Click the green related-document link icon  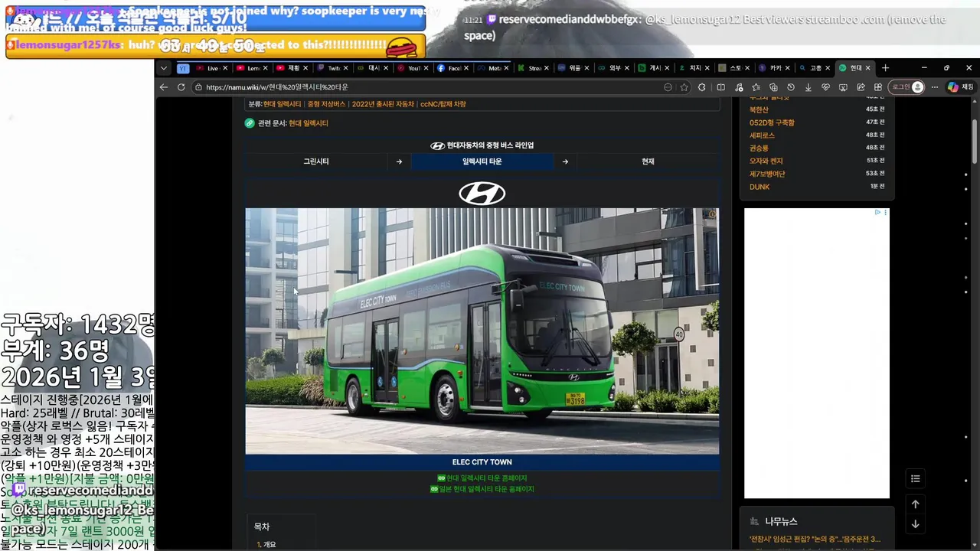250,123
